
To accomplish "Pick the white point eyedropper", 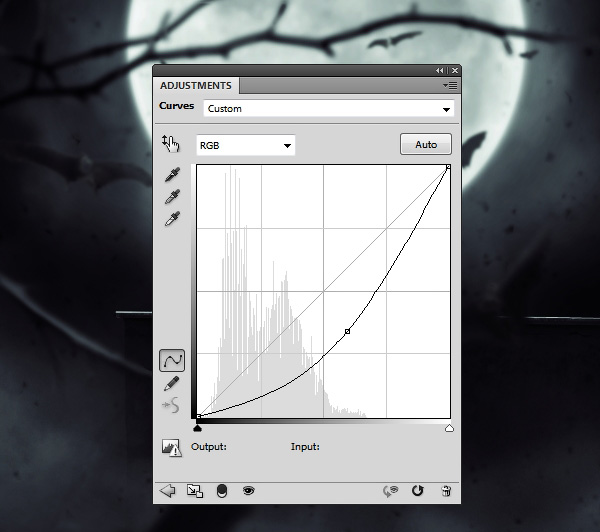I will (x=172, y=219).
